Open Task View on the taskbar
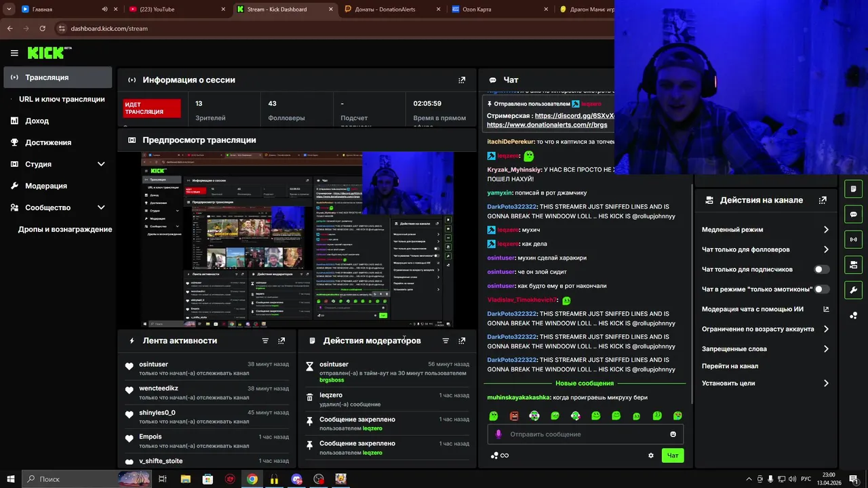The width and height of the screenshot is (868, 488). [x=163, y=479]
